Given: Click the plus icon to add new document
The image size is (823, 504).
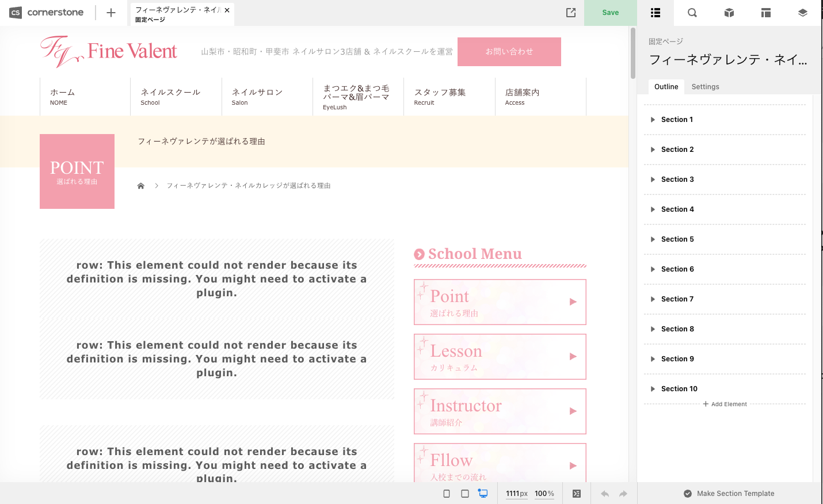Looking at the screenshot, I should pos(111,13).
